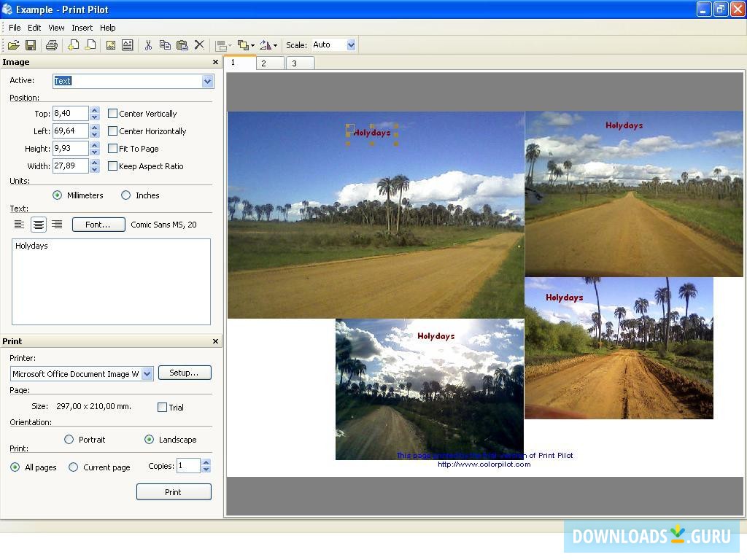Click the Cut scissors icon
The height and width of the screenshot is (560, 747).
click(148, 45)
